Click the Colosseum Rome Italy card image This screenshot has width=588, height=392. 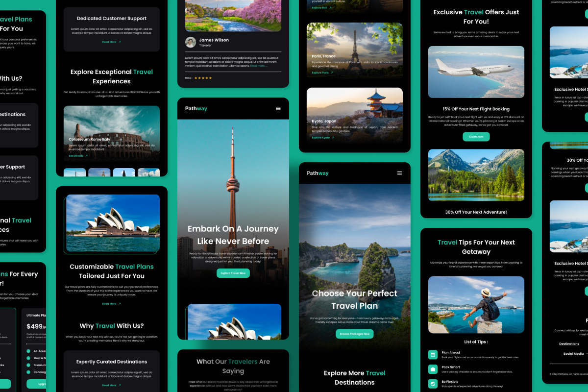pyautogui.click(x=112, y=133)
